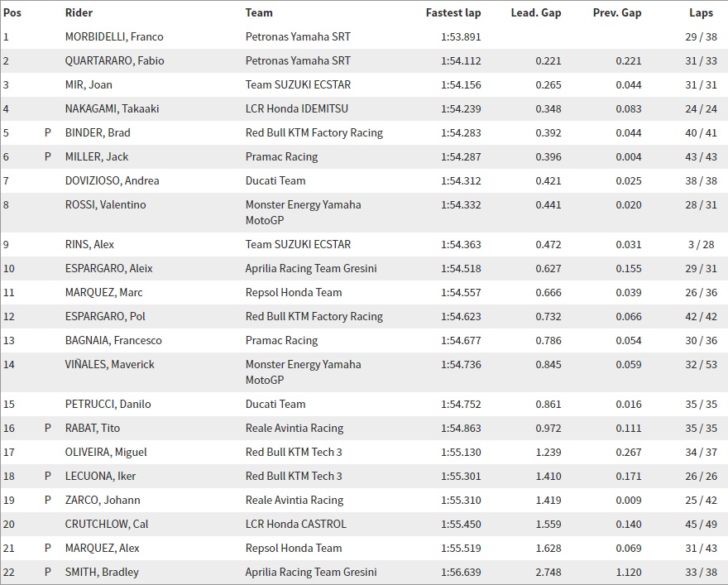Image resolution: width=728 pixels, height=585 pixels.
Task: Click the Fastest lap column header
Action: tap(453, 12)
